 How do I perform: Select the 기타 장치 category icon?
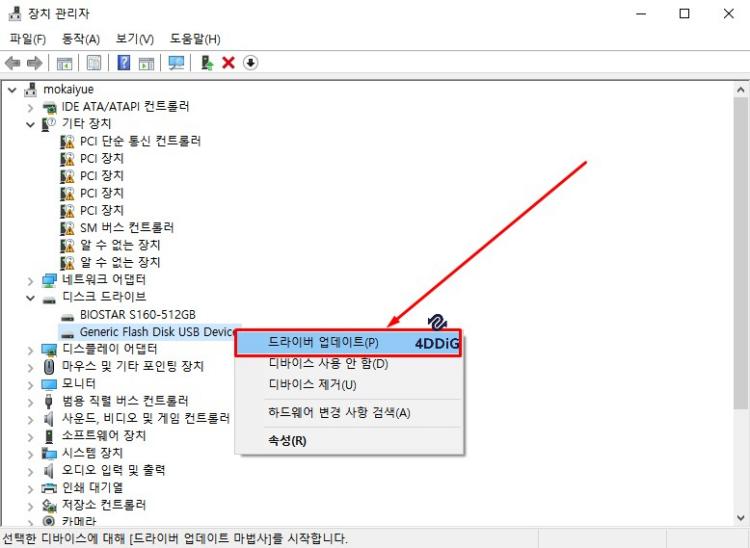point(49,124)
